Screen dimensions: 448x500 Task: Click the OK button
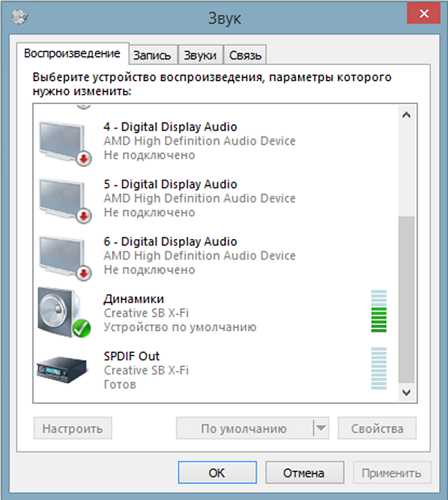click(x=217, y=472)
